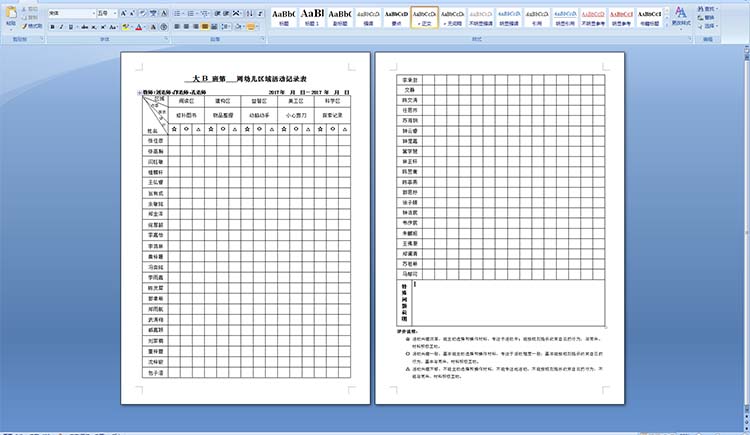
Task: Click inside the remarks box on page two
Action: (508, 303)
